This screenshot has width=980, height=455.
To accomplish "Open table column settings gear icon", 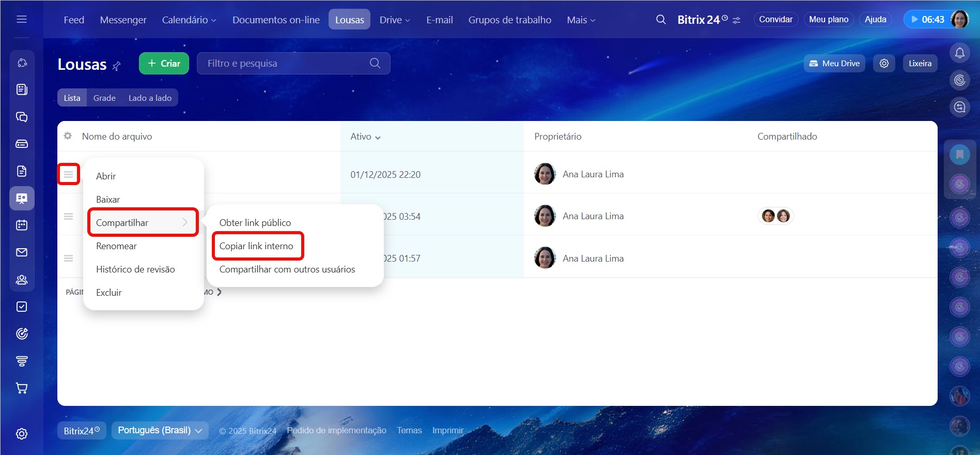I will 68,136.
